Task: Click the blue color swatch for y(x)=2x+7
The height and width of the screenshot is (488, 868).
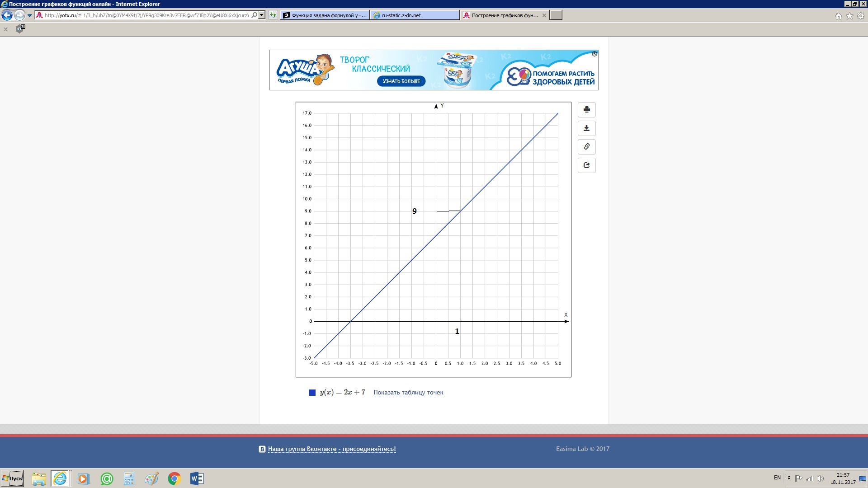Action: point(312,393)
